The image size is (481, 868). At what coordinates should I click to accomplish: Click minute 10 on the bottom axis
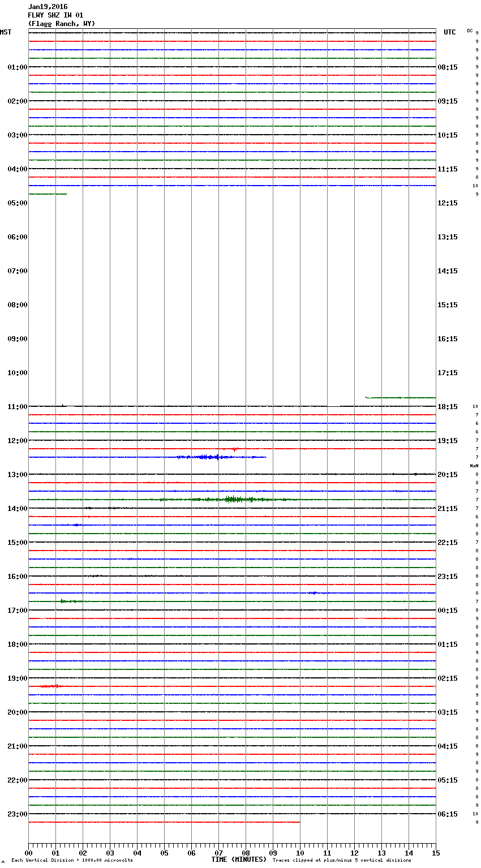(x=300, y=853)
